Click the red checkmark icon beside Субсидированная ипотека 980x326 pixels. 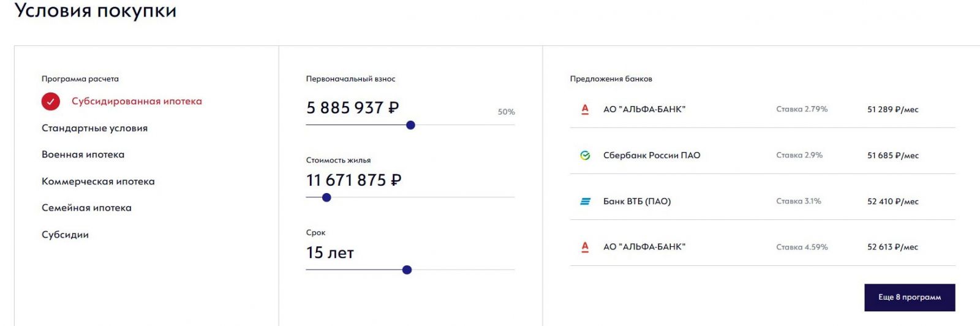(51, 102)
